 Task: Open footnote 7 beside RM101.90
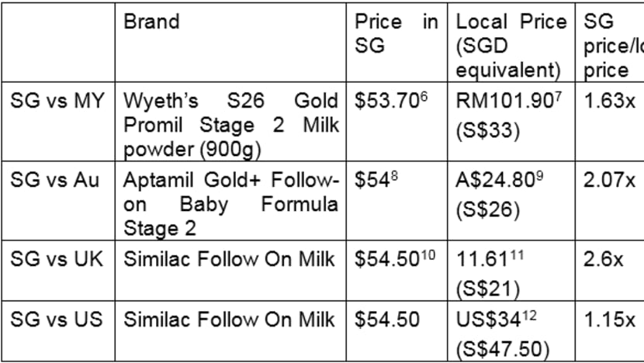[558, 97]
